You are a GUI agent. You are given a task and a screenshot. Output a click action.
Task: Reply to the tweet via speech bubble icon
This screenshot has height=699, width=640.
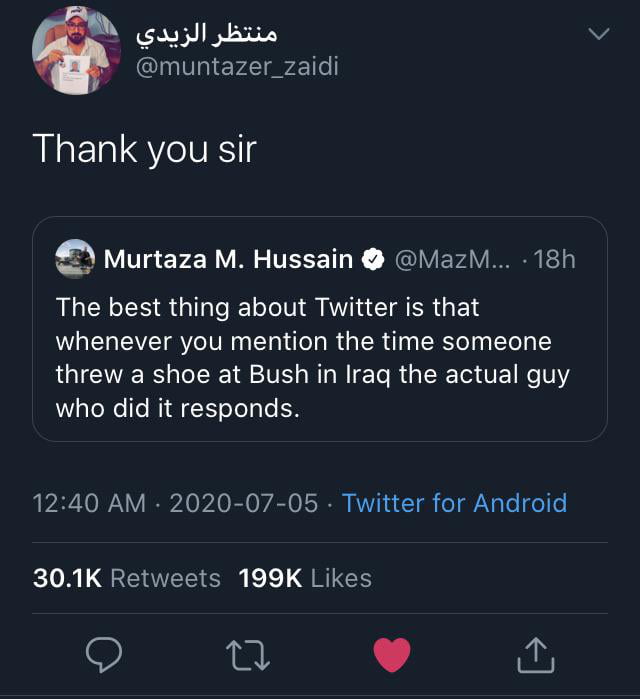click(104, 655)
